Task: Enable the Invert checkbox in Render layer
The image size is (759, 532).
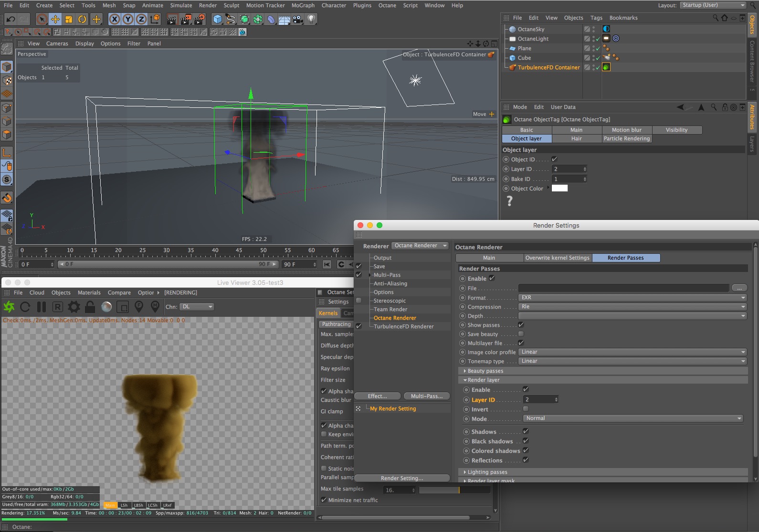Action: 526,409
